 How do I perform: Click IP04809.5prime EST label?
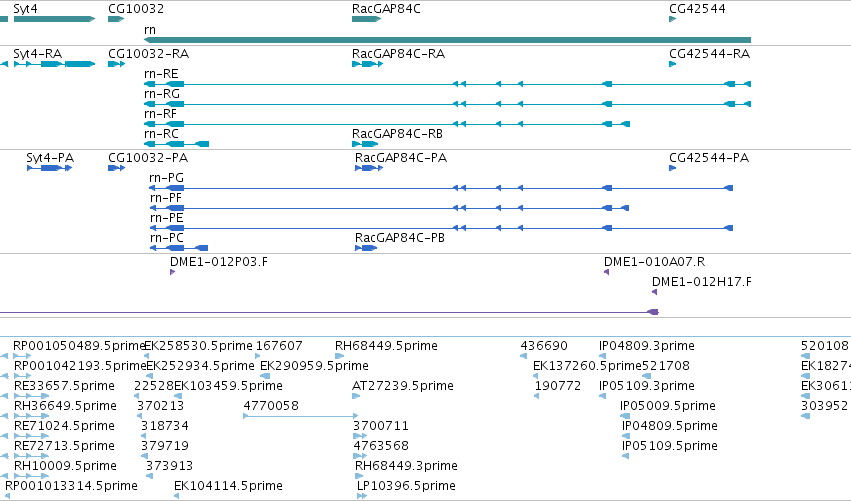coord(670,427)
